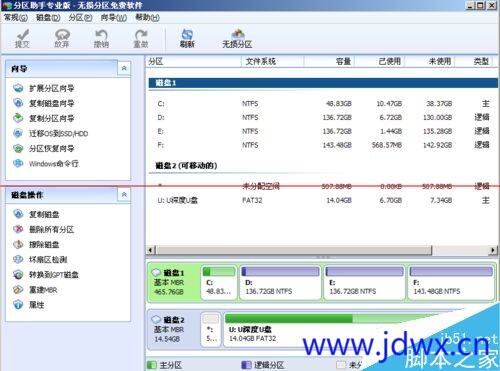Launch 迁移OS到SSD/HDD wizard
Screen dimensions: 500x371
51,134
